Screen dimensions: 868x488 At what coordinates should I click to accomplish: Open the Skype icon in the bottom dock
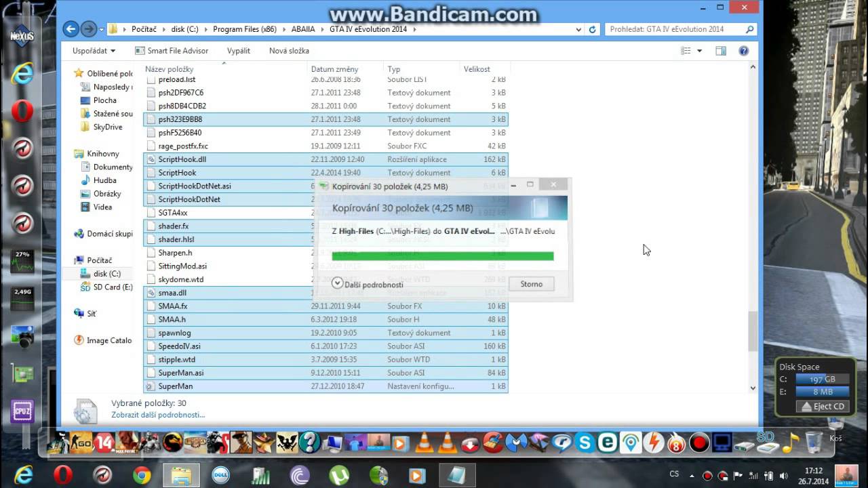click(x=585, y=443)
